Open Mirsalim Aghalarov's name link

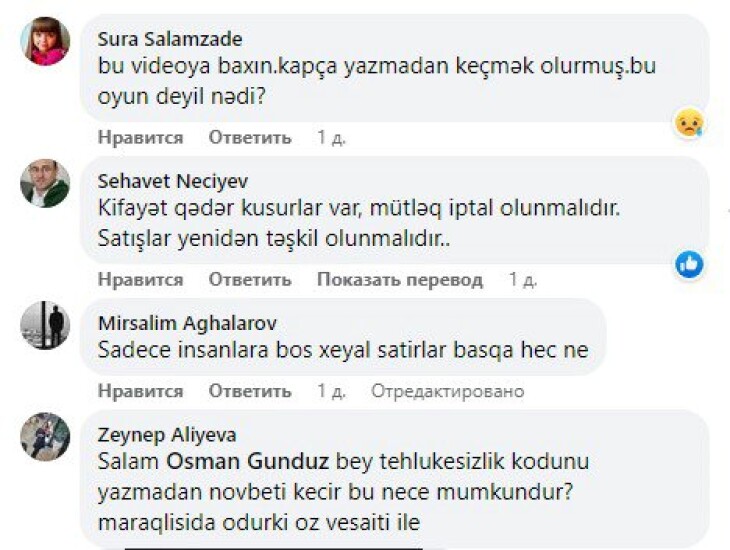pyautogui.click(x=188, y=323)
